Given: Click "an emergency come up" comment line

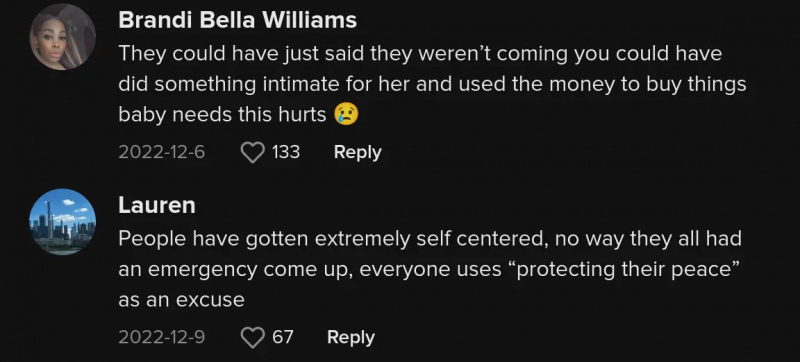Looking at the screenshot, I should coord(429,269).
